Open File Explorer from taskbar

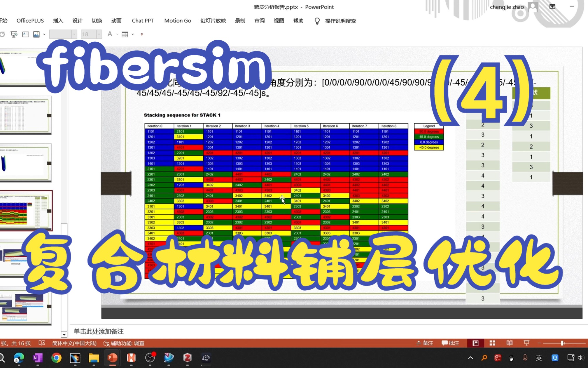pyautogui.click(x=94, y=358)
